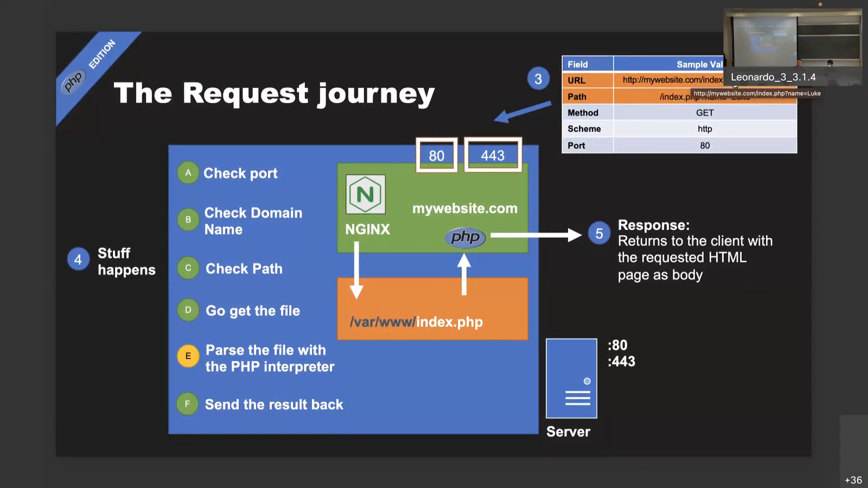
Task: Click the Method row showing GET
Action: [678, 113]
